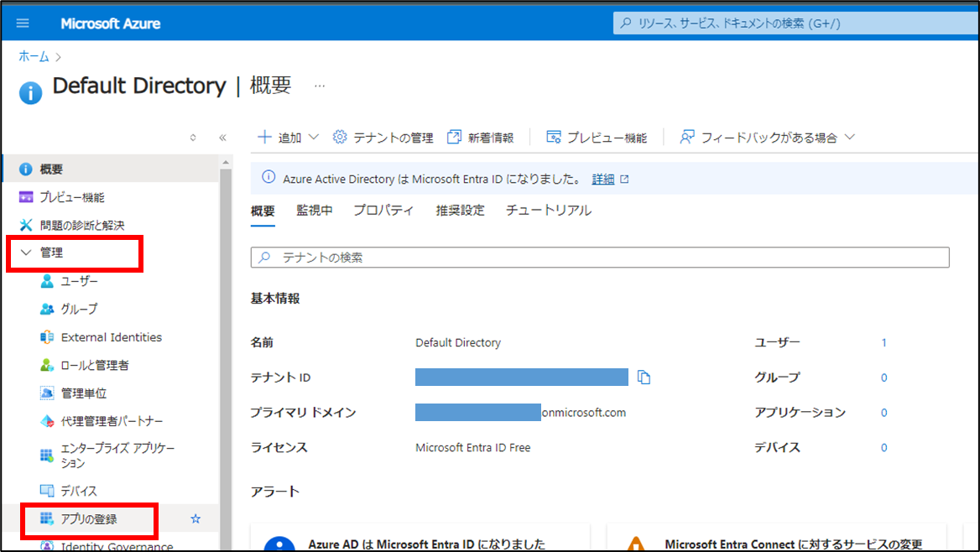The image size is (980, 552).
Task: Switch to the プロパティ tab
Action: [383, 210]
